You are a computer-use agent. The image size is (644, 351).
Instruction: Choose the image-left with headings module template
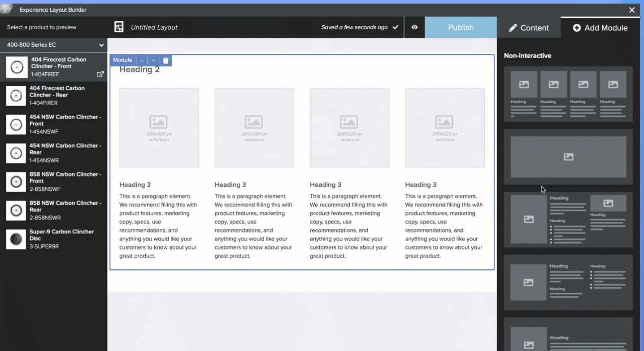(x=568, y=219)
